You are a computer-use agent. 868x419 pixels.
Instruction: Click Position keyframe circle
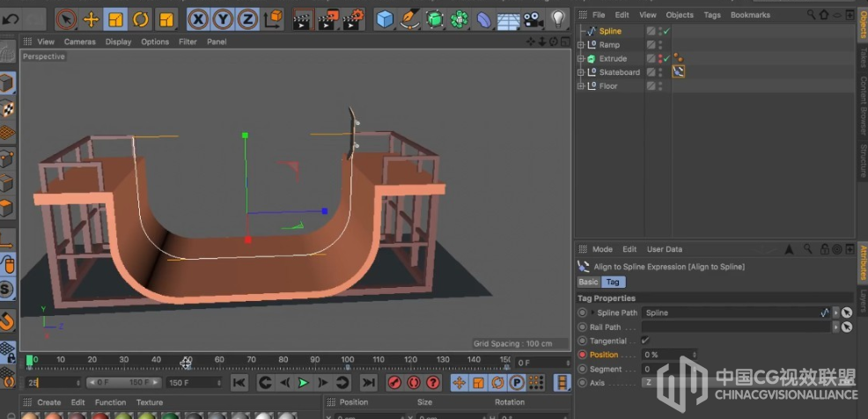tap(582, 355)
